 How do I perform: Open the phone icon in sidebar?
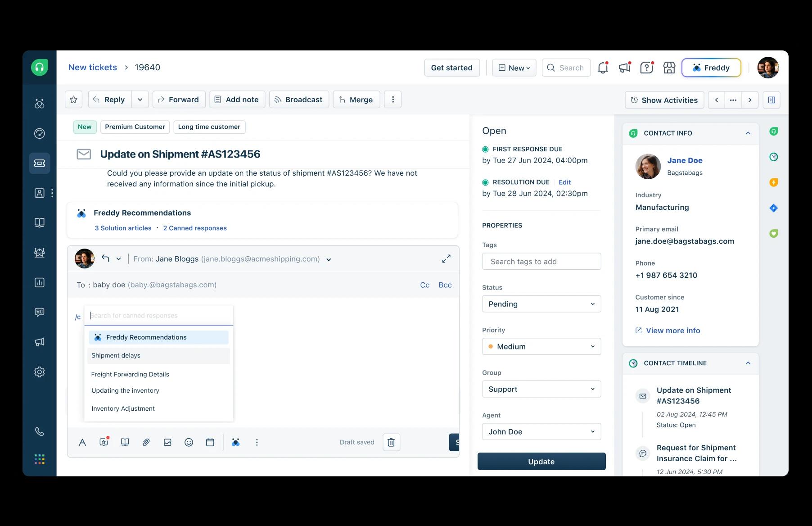pos(40,431)
